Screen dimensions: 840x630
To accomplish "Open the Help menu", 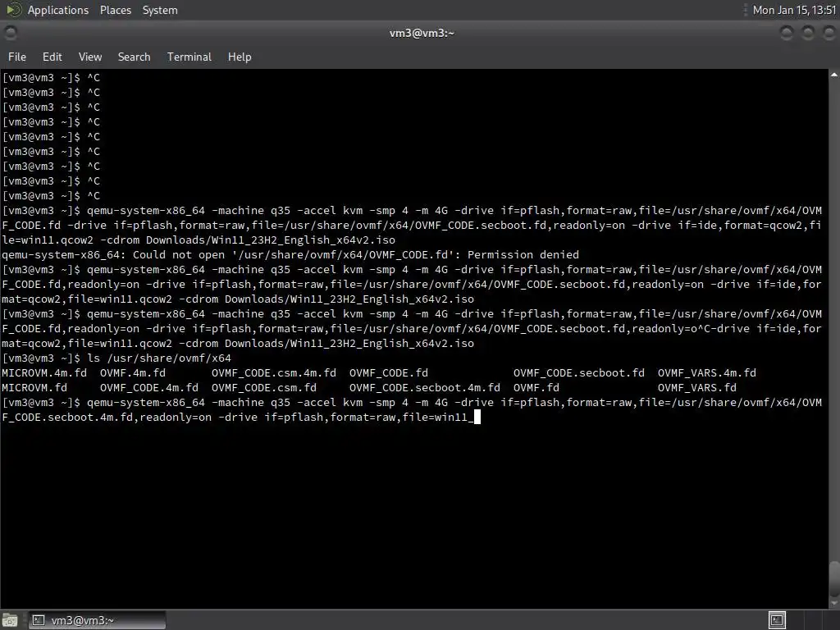I will (240, 57).
